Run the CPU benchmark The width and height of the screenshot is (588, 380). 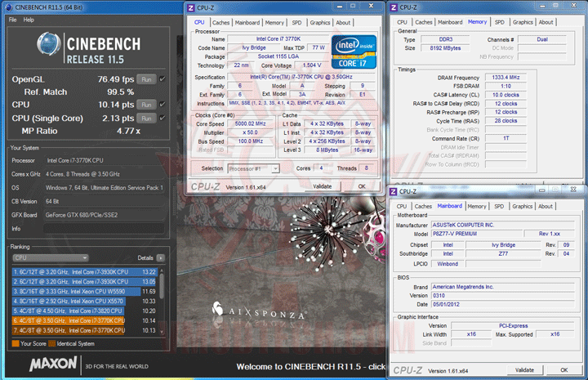tap(146, 105)
